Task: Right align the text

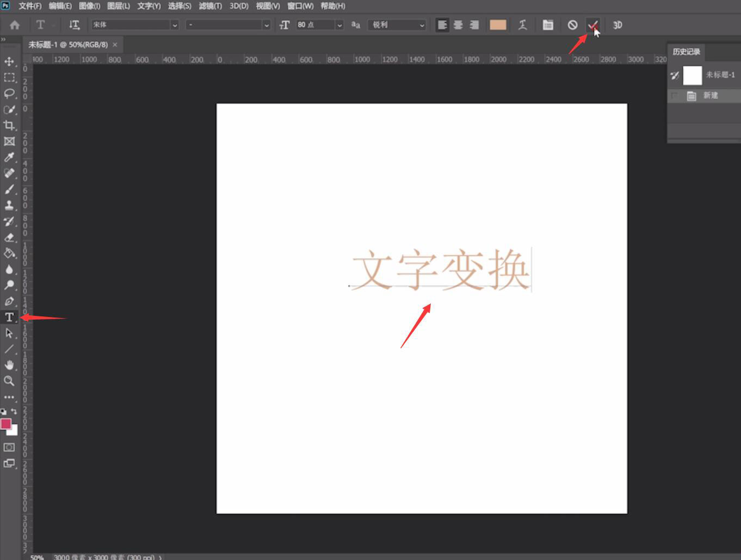Action: (474, 25)
